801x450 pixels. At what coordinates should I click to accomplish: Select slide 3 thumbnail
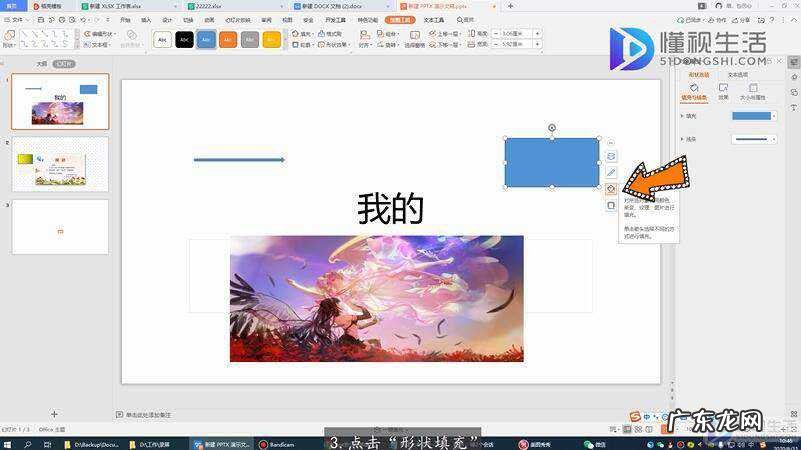point(60,227)
